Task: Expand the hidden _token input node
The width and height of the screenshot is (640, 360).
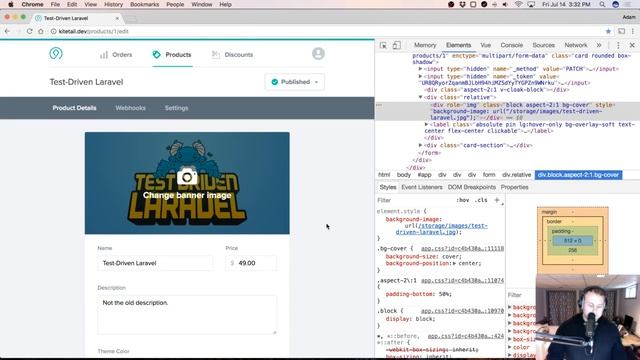Action: (420, 76)
